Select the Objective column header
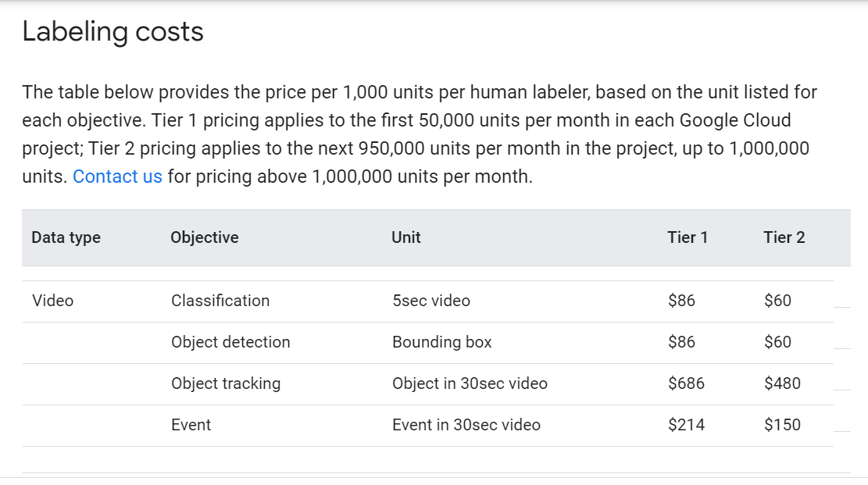 205,237
